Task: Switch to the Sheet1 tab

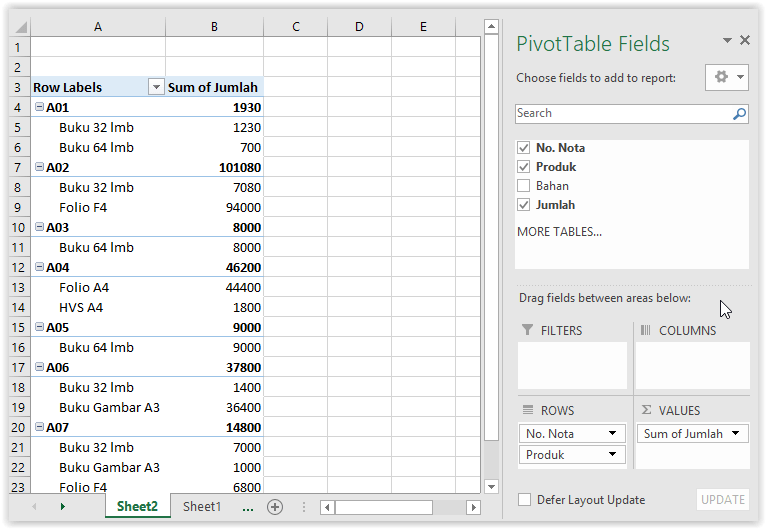Action: coord(202,507)
